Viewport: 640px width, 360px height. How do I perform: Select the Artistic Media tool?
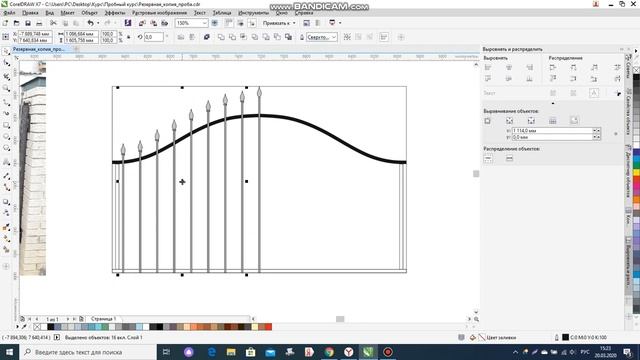coord(6,113)
